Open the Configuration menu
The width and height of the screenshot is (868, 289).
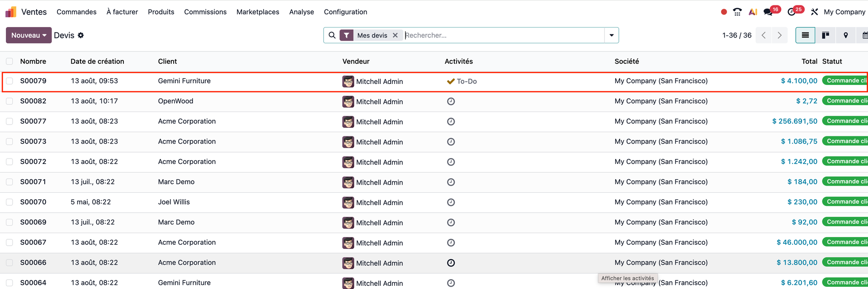click(345, 12)
